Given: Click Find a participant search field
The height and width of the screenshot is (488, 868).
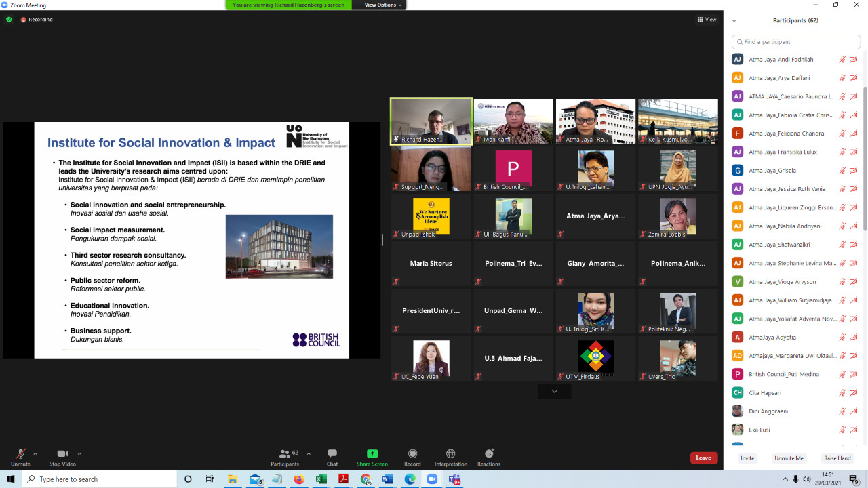Looking at the screenshot, I should click(796, 41).
